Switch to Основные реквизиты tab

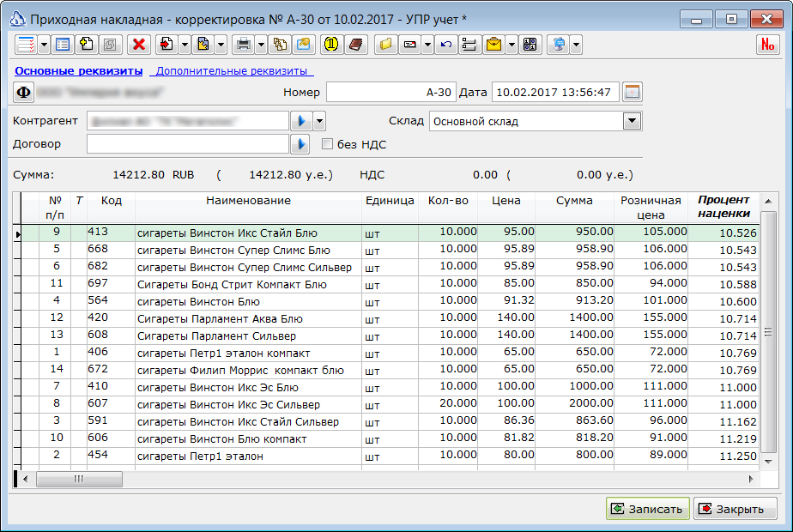(78, 71)
